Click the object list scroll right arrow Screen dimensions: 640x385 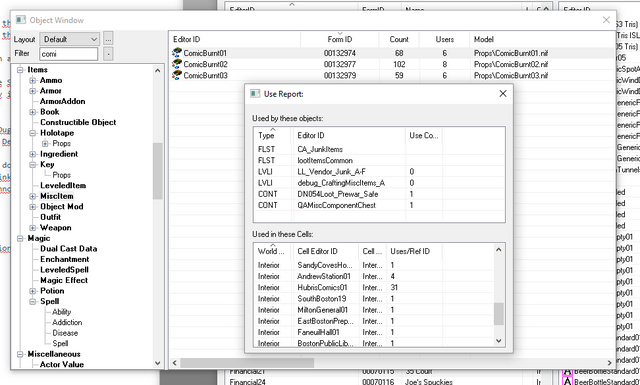(610, 363)
